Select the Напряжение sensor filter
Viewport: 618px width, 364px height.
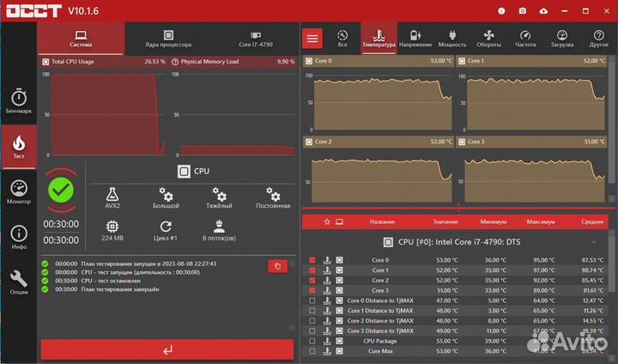(x=415, y=39)
